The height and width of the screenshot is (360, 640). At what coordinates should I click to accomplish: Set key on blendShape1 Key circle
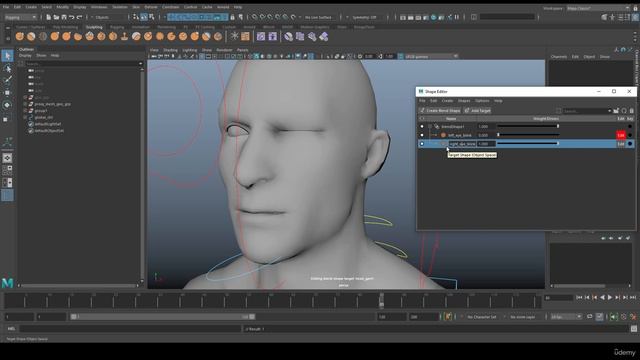(x=630, y=127)
